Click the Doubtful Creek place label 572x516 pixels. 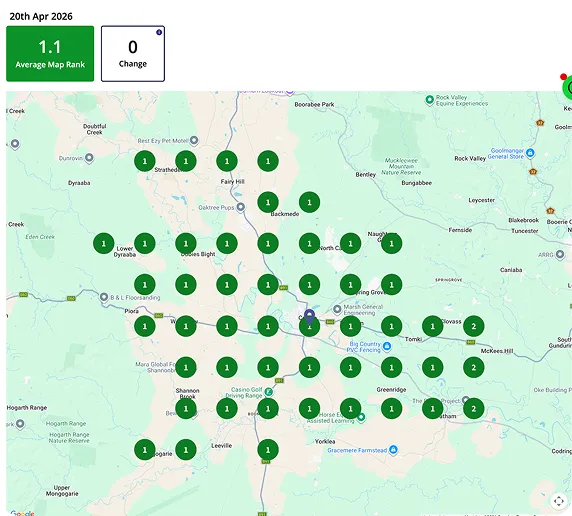click(x=94, y=129)
